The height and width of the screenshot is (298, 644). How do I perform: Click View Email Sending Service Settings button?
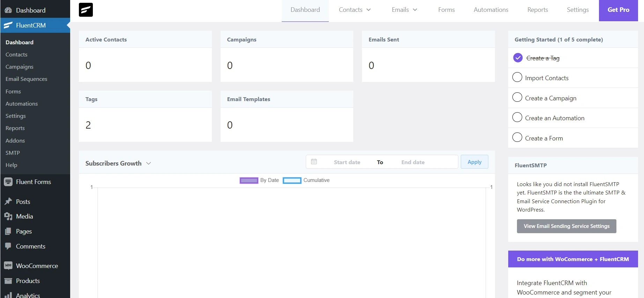tap(567, 226)
